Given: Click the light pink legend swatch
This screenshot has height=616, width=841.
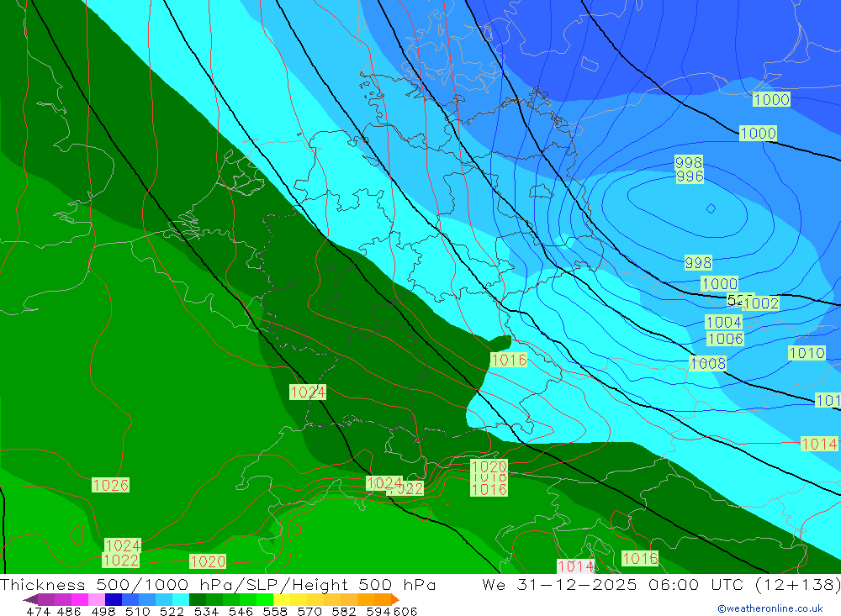Looking at the screenshot, I should coord(97,599).
